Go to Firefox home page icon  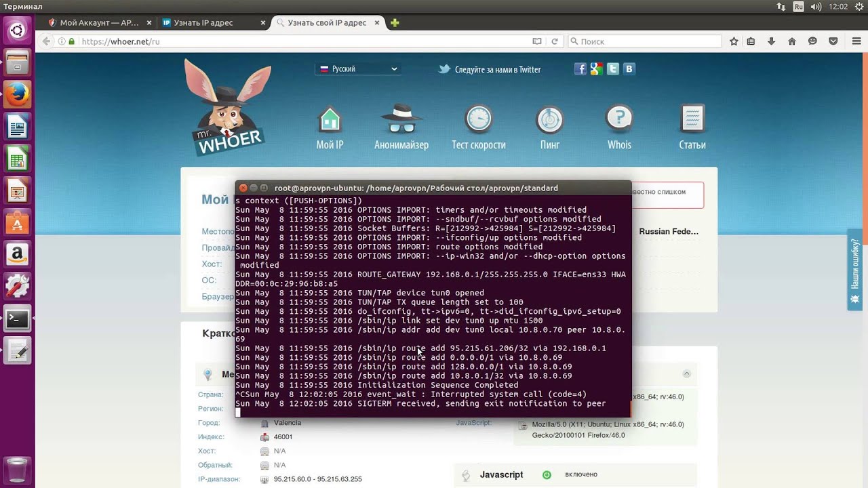(x=792, y=41)
